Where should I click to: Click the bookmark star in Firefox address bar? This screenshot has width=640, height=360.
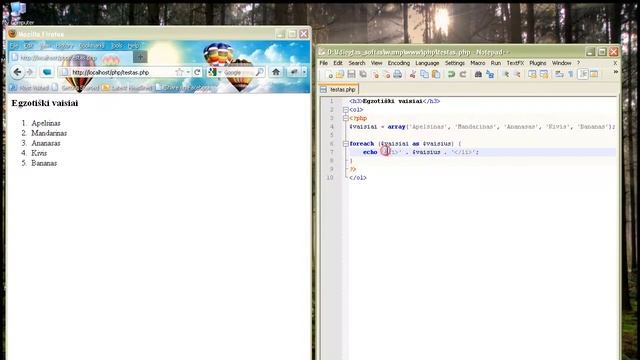point(179,72)
